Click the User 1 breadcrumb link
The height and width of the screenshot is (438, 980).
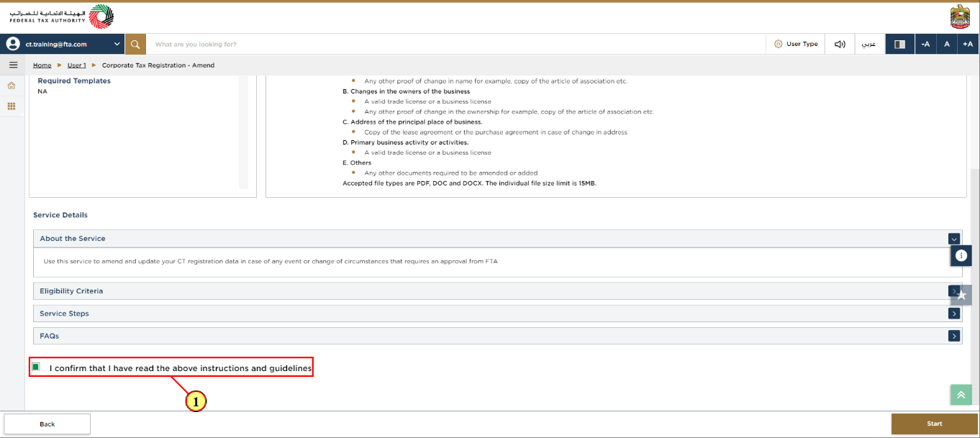click(76, 65)
